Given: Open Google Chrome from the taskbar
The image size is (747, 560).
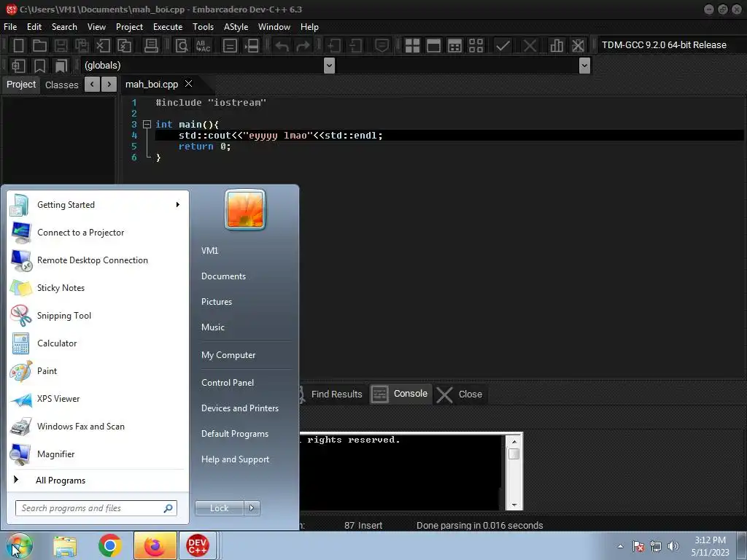Looking at the screenshot, I should click(x=110, y=545).
